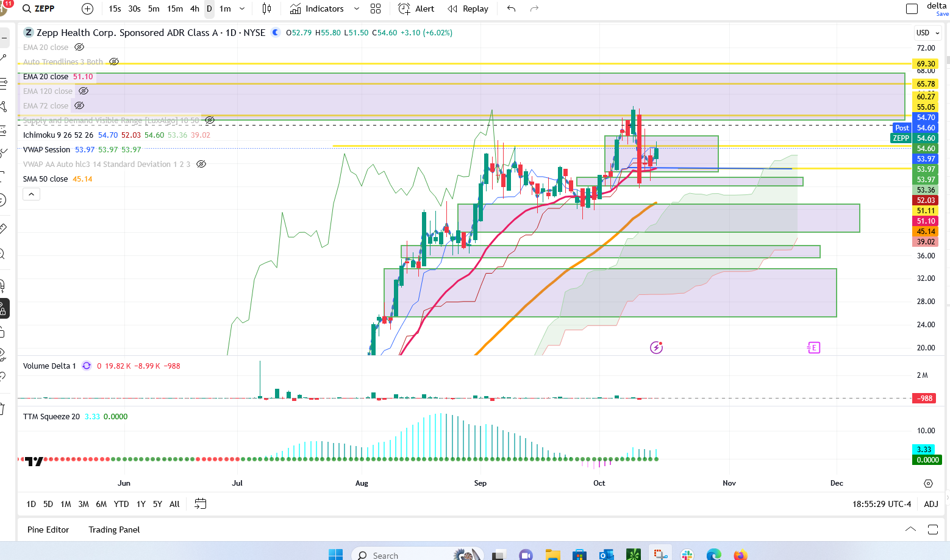Collapse the indicator legend list
Screen dimensions: 950x560
click(x=32, y=194)
